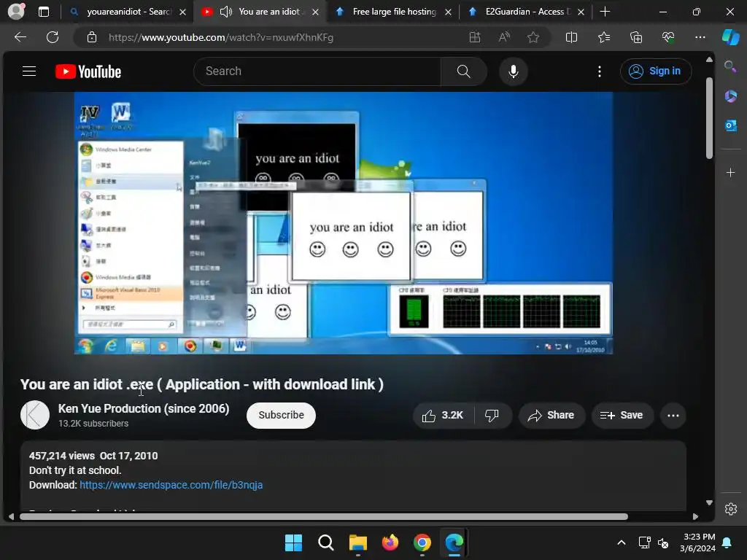Open Edge Settings and more menu

700,37
